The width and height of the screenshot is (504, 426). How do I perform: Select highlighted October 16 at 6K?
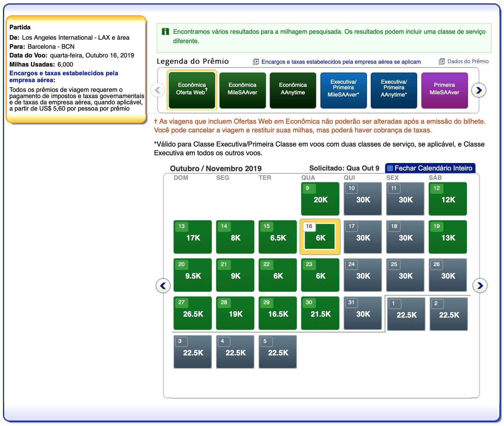tap(320, 237)
